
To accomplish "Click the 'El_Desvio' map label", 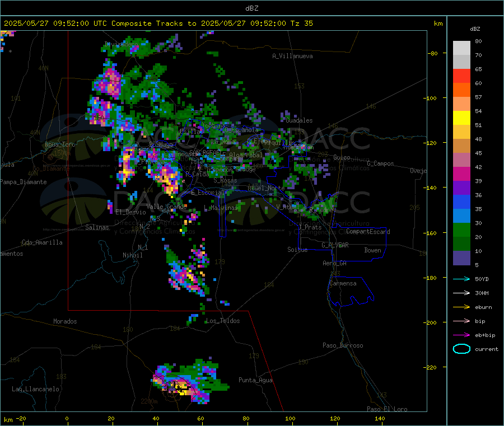I will point(130,212).
